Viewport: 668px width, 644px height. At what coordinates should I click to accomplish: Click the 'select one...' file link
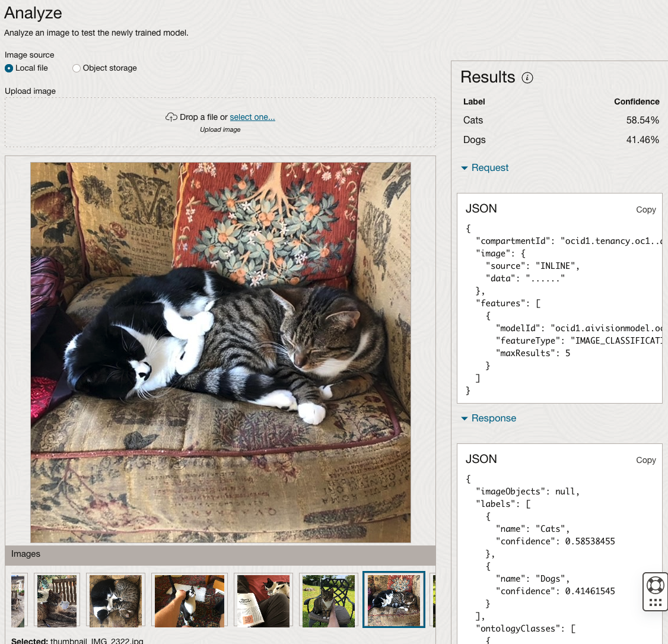click(x=252, y=117)
